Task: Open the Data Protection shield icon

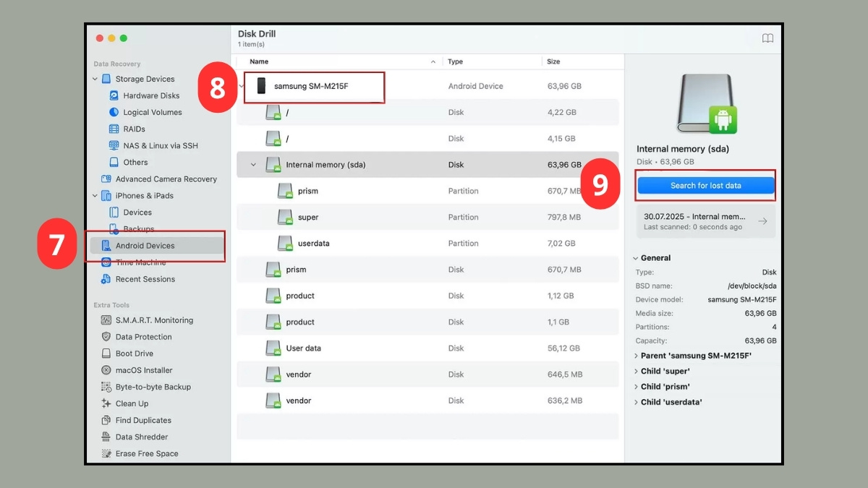Action: tap(106, 337)
